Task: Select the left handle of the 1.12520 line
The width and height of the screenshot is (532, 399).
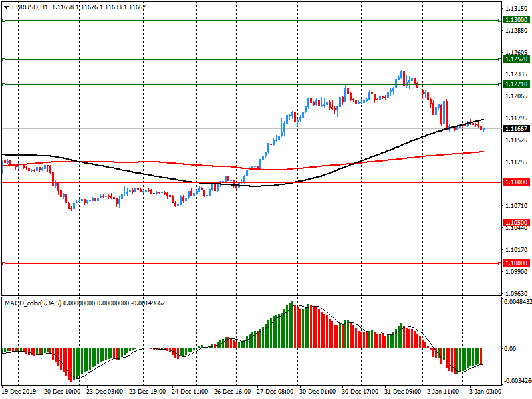Action: [x=4, y=60]
